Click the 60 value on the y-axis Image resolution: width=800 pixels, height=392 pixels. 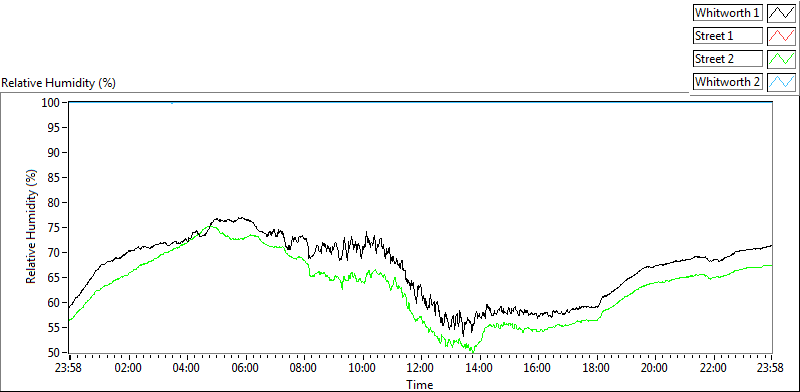click(x=55, y=303)
